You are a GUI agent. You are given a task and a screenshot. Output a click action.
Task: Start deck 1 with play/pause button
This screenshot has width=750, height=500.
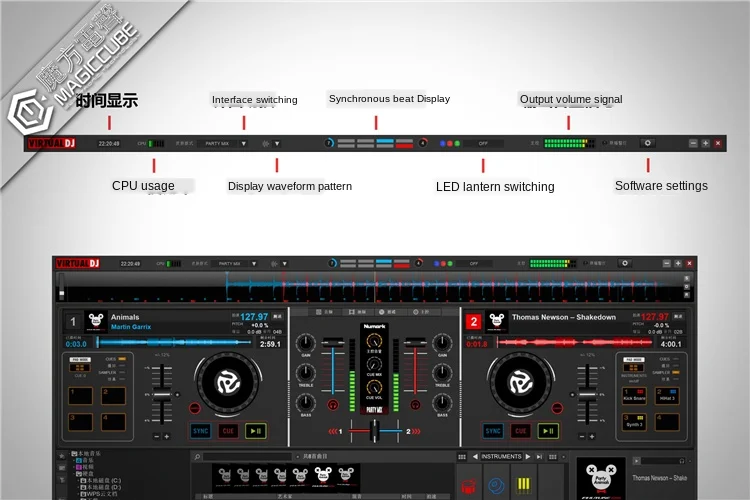pos(256,431)
